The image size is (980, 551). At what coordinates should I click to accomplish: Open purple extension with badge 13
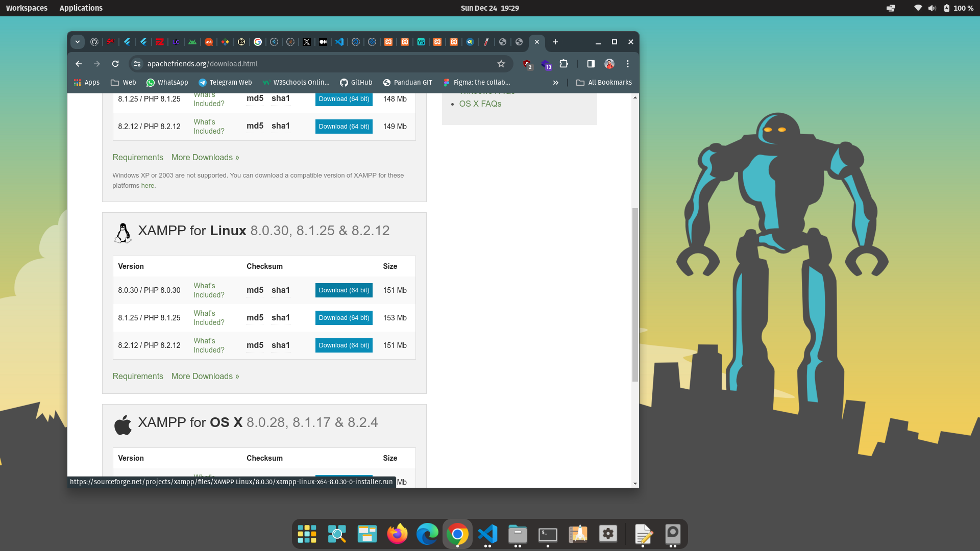546,64
